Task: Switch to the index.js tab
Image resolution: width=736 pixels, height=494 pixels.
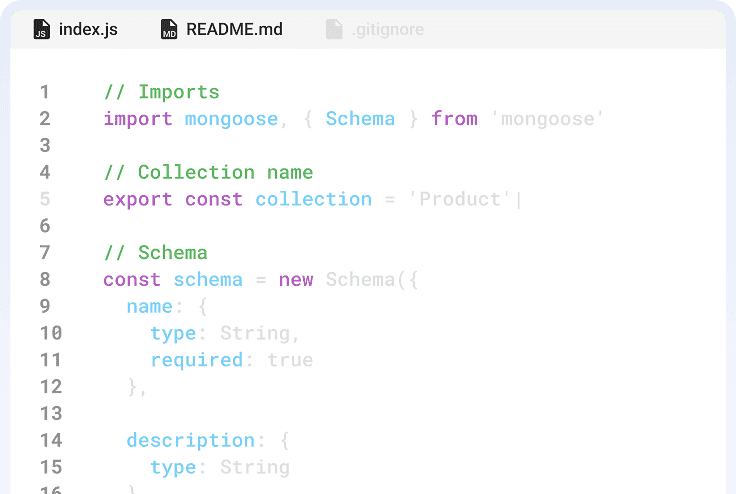Action: coord(88,30)
